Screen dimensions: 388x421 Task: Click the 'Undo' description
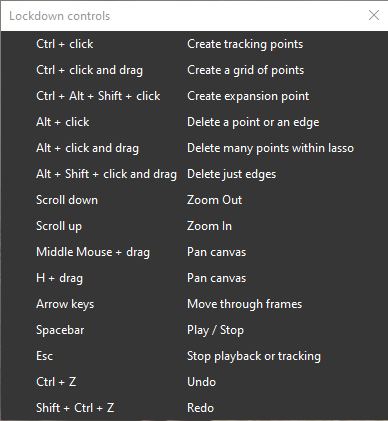(x=201, y=382)
